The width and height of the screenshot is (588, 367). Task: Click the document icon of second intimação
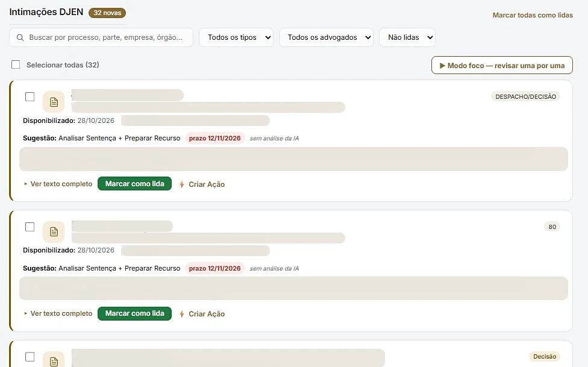[54, 232]
